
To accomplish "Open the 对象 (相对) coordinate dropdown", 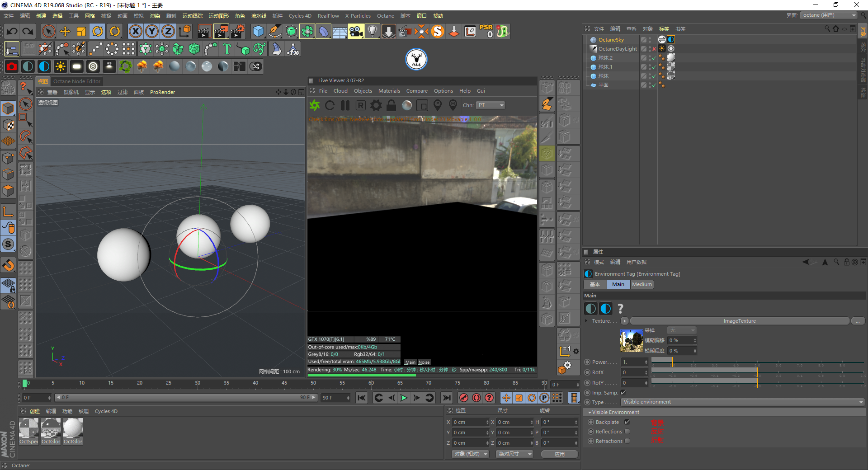I will point(470,454).
